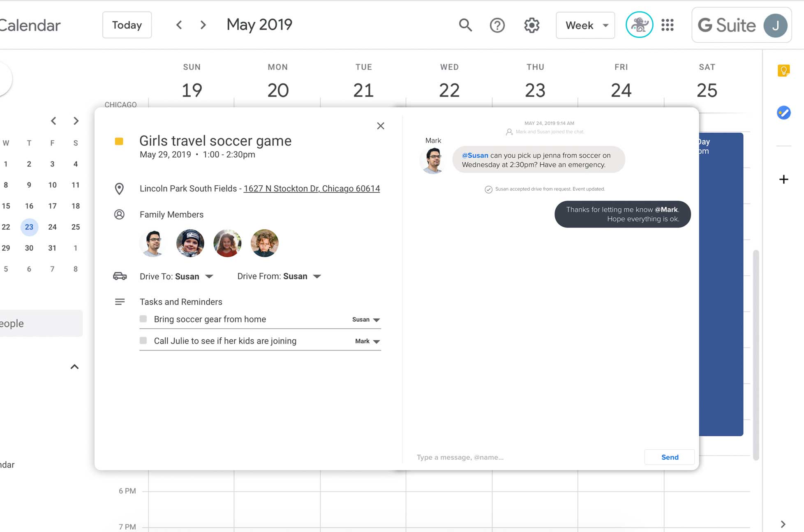Click Send button in chat panel
This screenshot has height=532, width=804.
click(669, 456)
